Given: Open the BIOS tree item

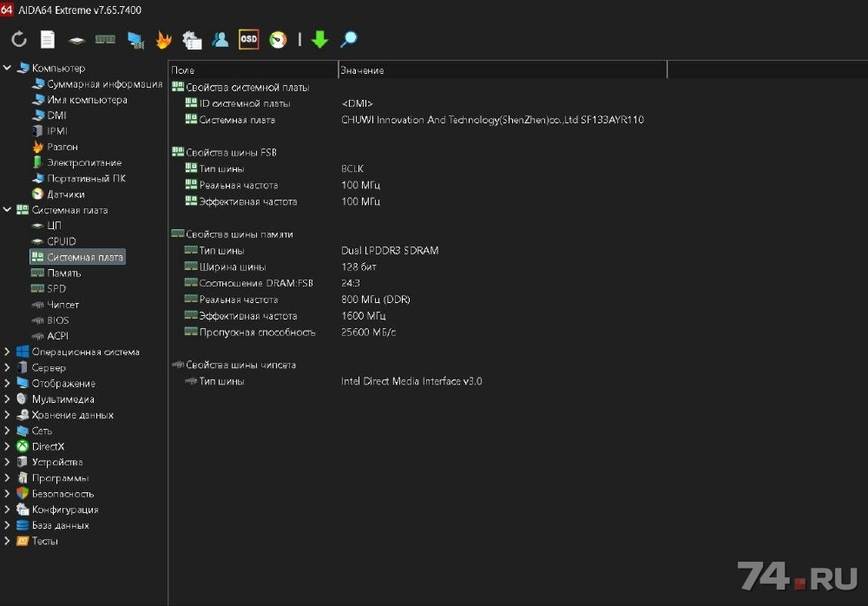Looking at the screenshot, I should [x=57, y=320].
